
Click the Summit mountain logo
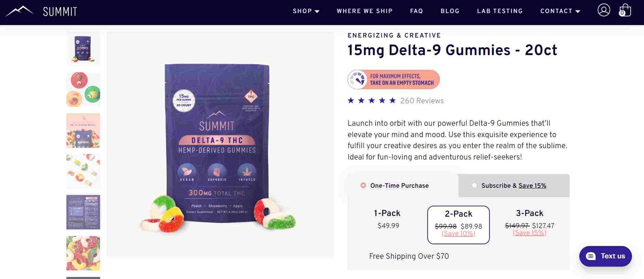(19, 11)
